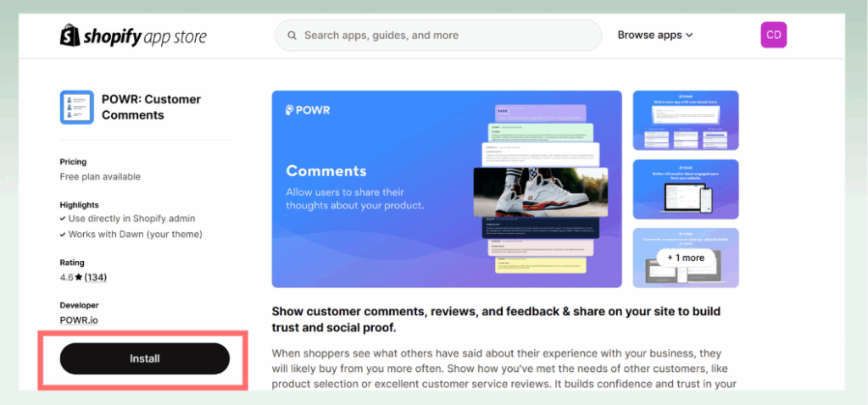Click the Shopify app store logo
Viewport: 868px width, 405px height.
(133, 36)
